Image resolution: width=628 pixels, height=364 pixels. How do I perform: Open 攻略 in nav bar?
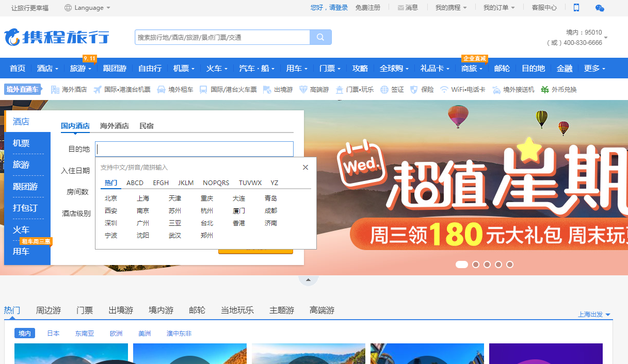(x=360, y=69)
